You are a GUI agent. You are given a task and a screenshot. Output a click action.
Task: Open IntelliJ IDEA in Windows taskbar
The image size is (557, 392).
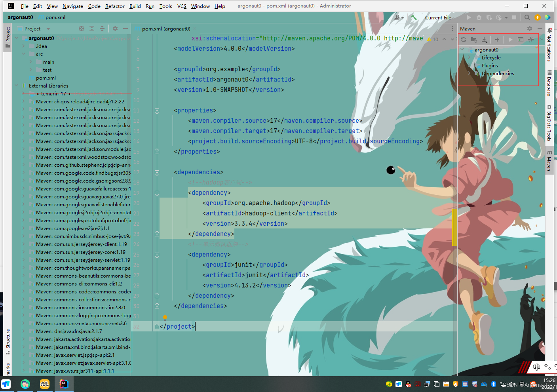[64, 384]
